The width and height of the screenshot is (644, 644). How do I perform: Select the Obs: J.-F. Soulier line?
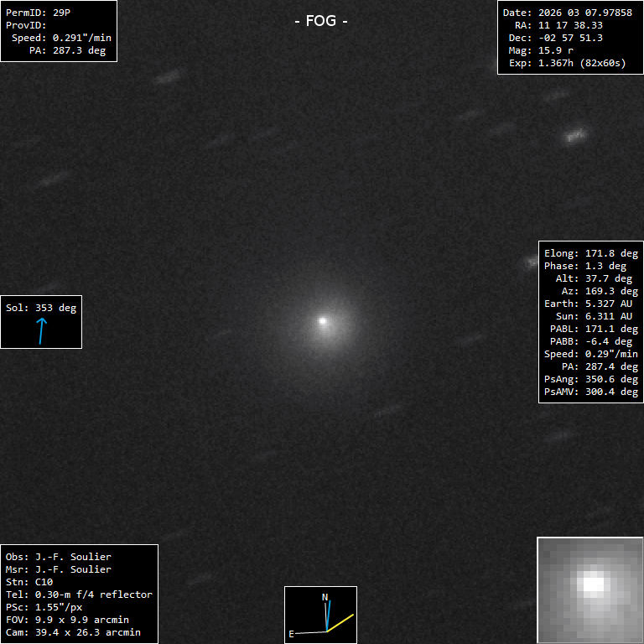[x=58, y=557]
